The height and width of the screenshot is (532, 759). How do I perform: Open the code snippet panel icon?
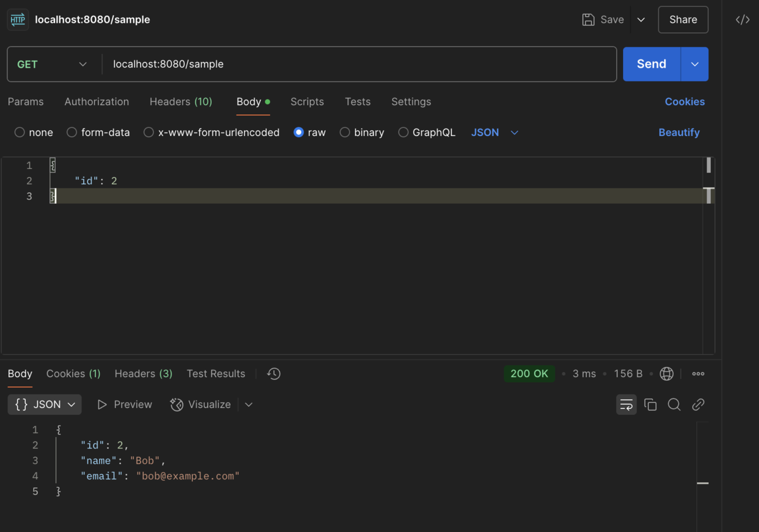tap(743, 20)
